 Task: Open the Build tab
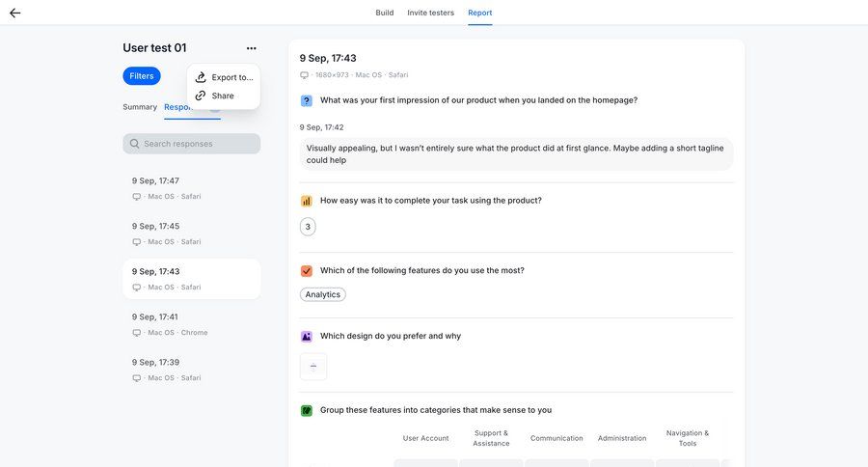[x=384, y=13]
